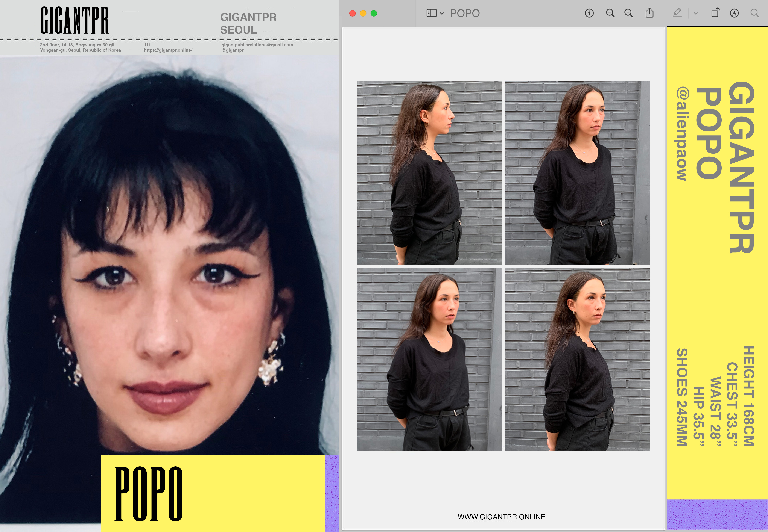Click the POPO document title
This screenshot has height=532, width=768.
pos(465,13)
